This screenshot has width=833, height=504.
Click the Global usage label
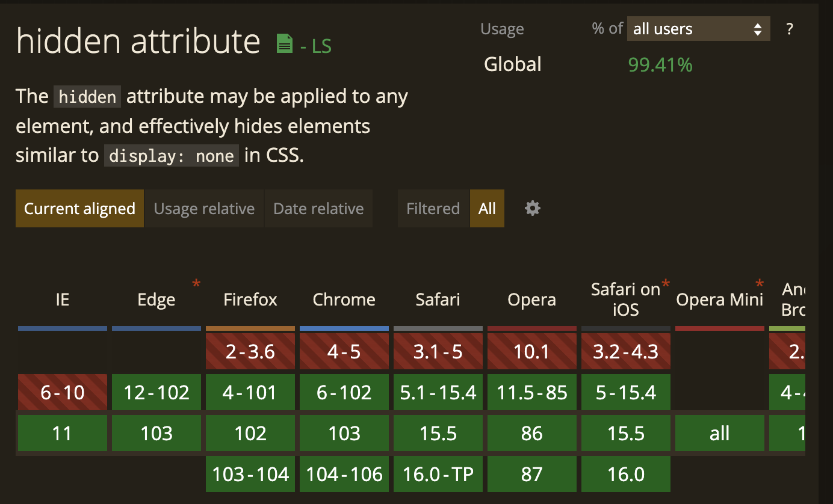[x=513, y=64]
